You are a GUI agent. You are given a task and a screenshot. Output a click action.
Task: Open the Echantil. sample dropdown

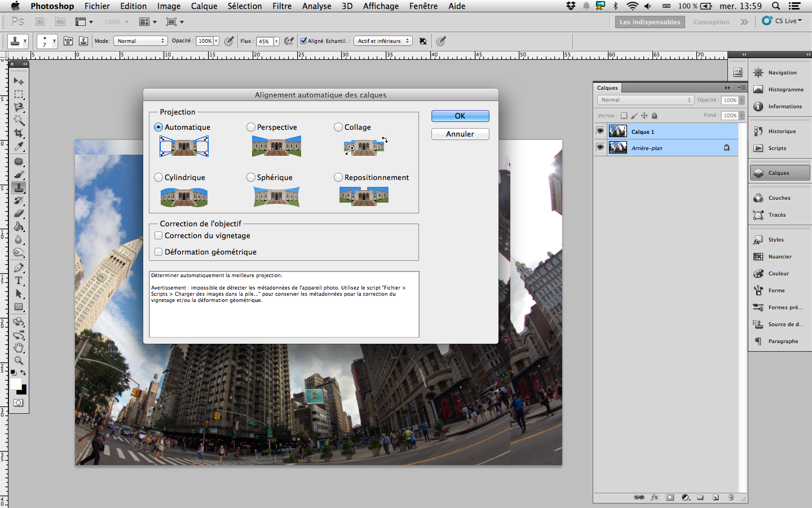point(383,41)
